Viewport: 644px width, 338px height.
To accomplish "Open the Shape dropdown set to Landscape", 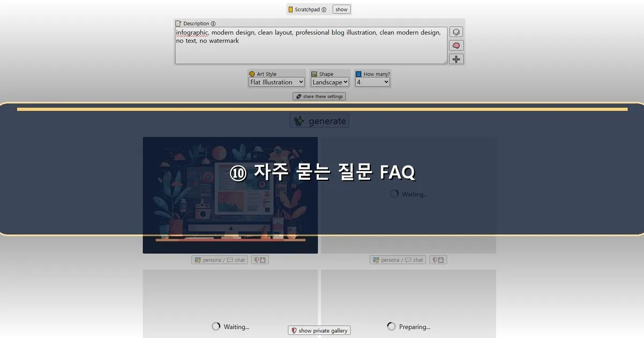I will (x=330, y=82).
